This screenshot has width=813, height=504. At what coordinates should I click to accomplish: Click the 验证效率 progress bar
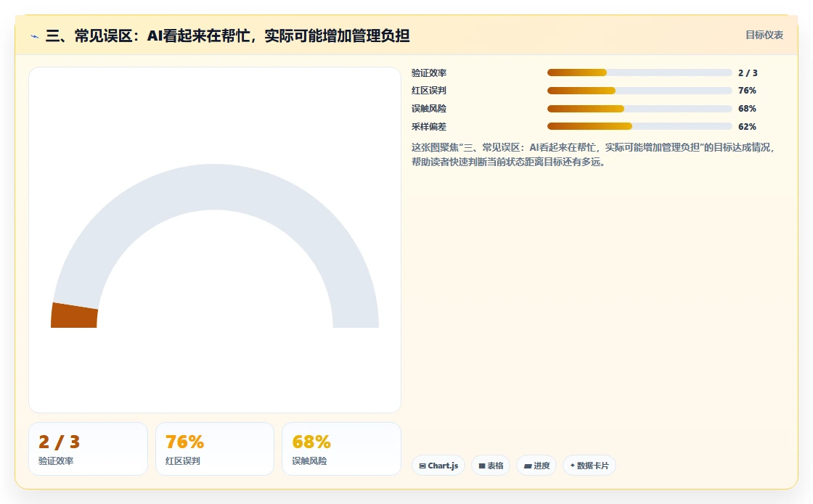point(640,73)
